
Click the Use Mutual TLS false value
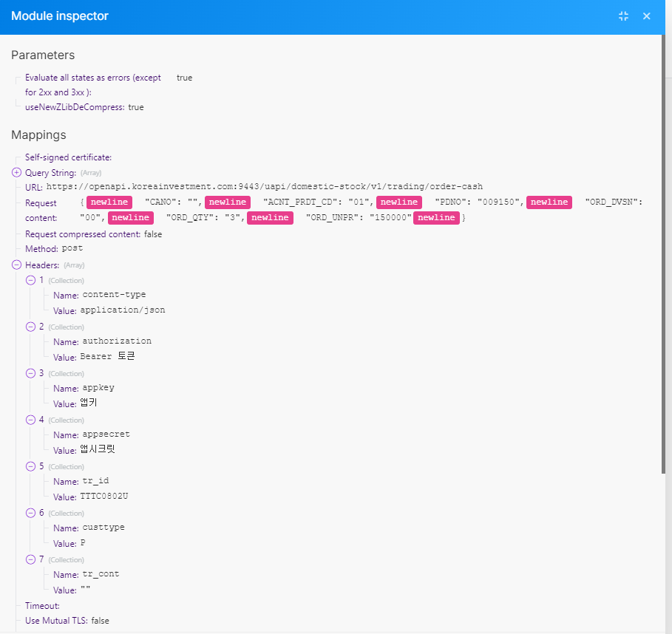100,621
